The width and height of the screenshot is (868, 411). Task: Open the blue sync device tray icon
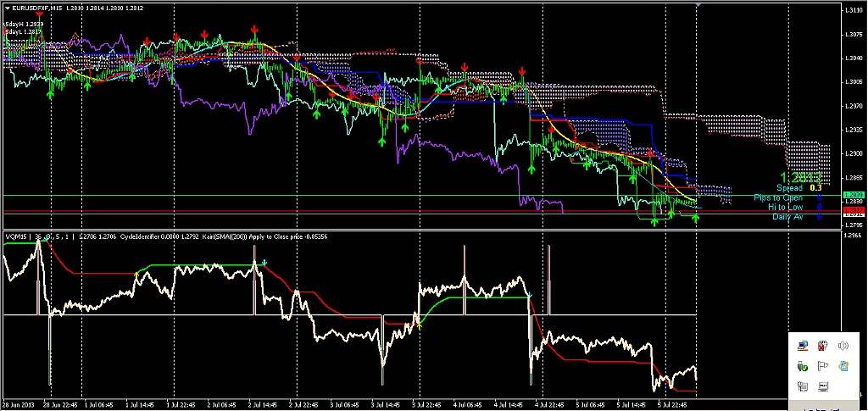843,365
